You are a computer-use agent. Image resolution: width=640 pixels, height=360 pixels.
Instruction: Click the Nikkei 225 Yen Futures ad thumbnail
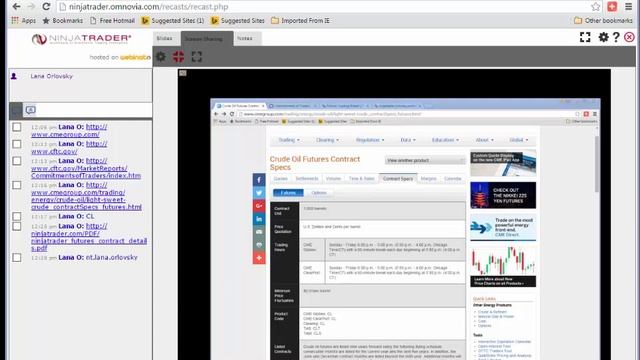tap(503, 196)
